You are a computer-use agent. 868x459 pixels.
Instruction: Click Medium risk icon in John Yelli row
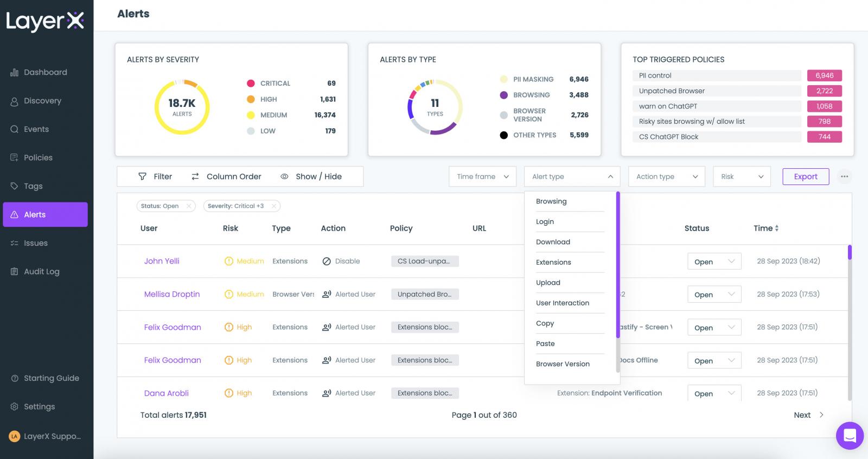click(229, 261)
